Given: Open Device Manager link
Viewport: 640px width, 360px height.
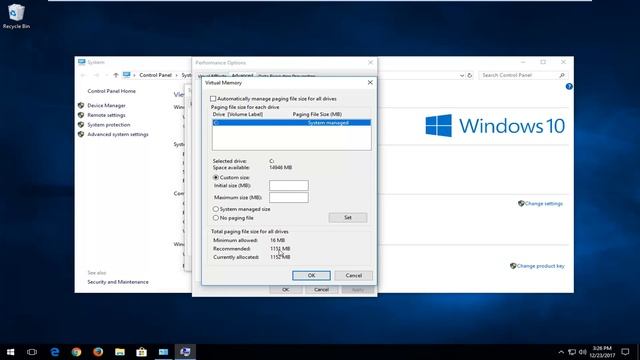Looking at the screenshot, I should [107, 105].
